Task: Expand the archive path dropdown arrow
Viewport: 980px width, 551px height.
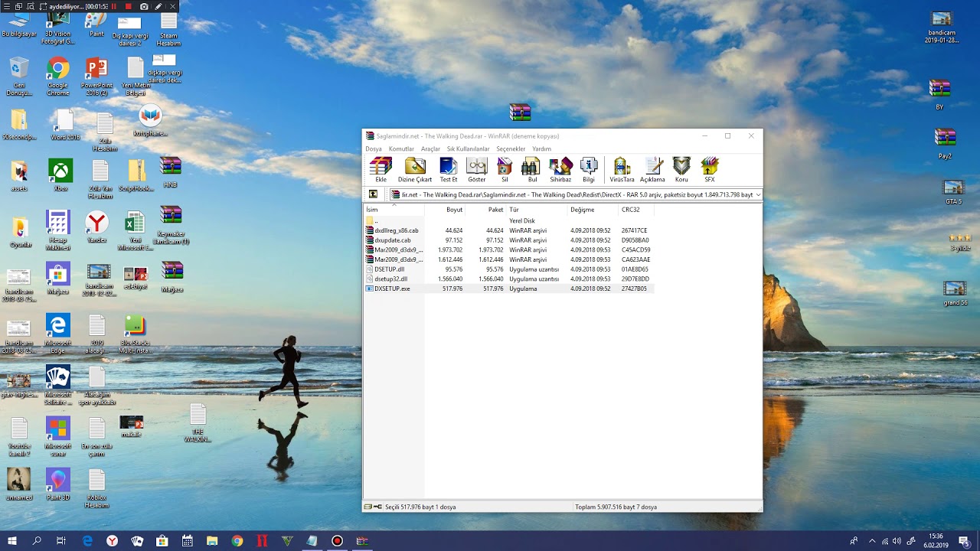Action: click(758, 194)
